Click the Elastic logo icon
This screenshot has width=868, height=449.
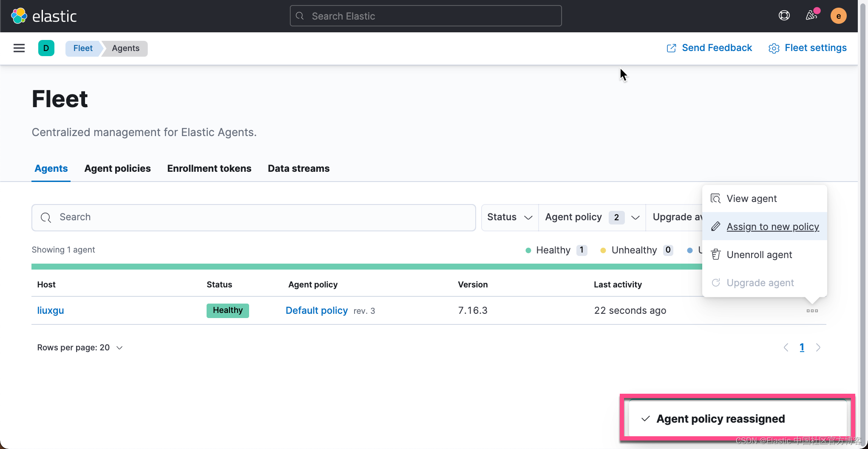(x=19, y=16)
